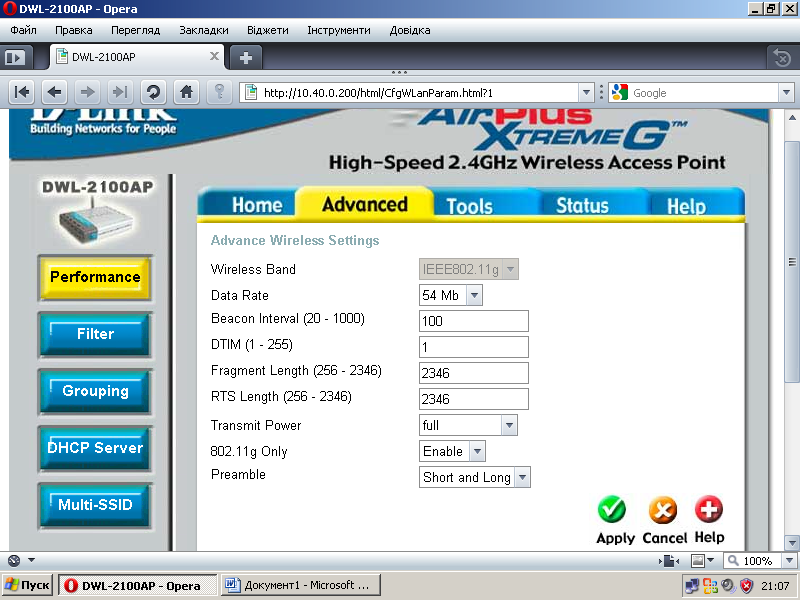Open the zoom percentage dropdown
Screen dimensions: 800x600
789,561
